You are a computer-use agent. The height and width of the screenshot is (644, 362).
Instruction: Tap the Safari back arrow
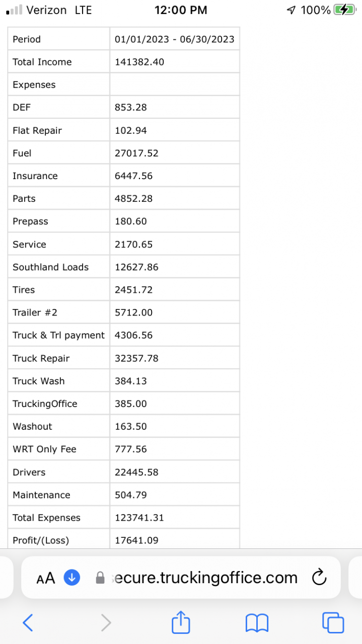pos(28,623)
